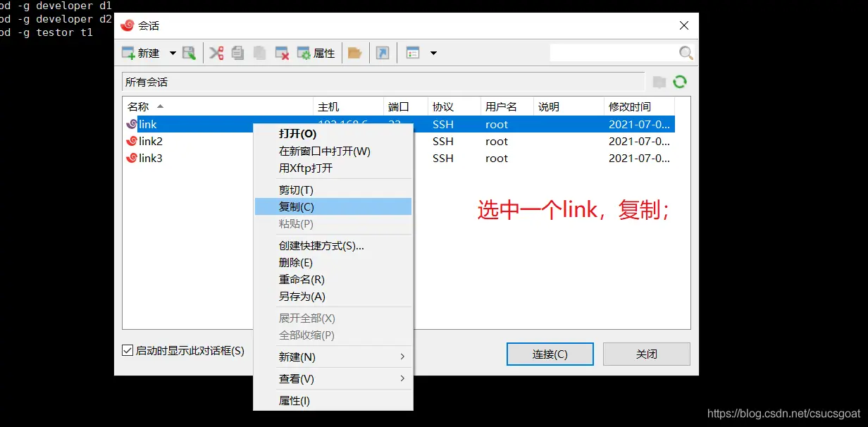Toggle 启动时显示此对话框(S) checkbox
The width and height of the screenshot is (868, 427).
pos(128,350)
